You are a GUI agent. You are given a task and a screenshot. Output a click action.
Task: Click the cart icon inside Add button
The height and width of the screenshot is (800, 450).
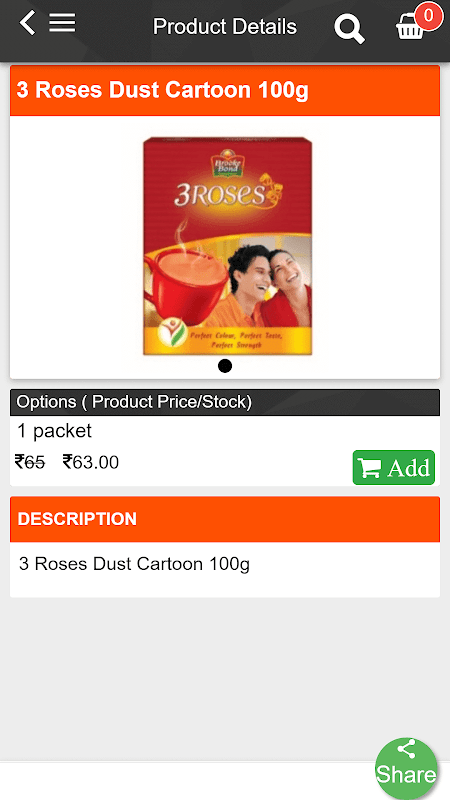point(368,468)
